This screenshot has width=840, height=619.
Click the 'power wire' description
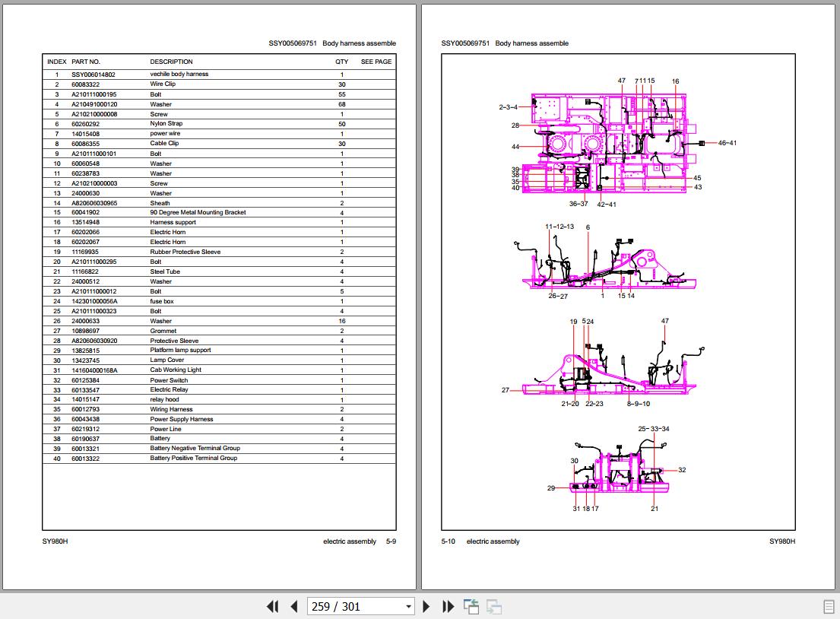point(165,133)
